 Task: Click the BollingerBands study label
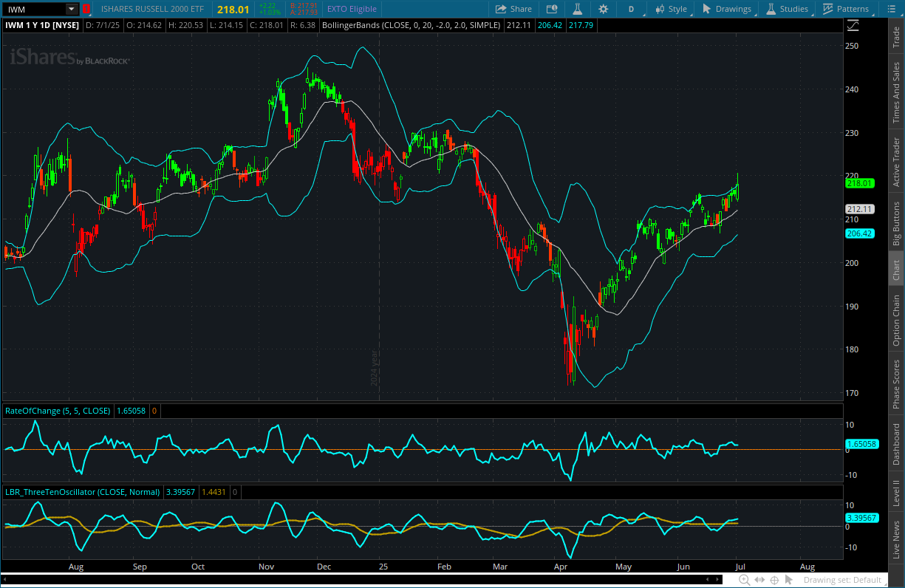[x=412, y=25]
